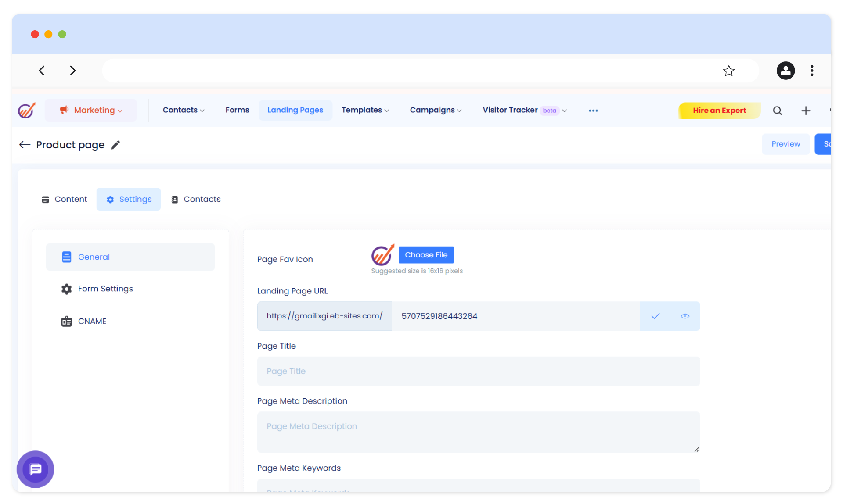
Task: Click inside the Page Title input field
Action: [478, 371]
